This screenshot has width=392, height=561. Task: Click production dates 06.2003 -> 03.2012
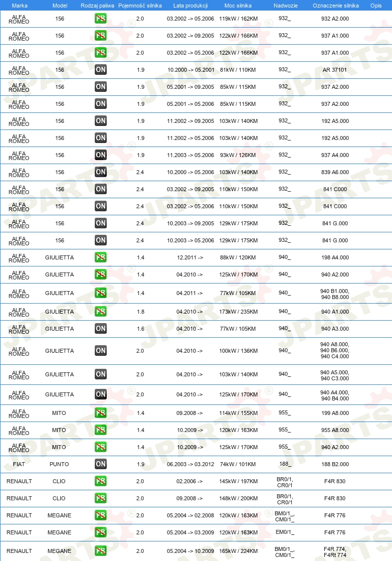coord(190,464)
